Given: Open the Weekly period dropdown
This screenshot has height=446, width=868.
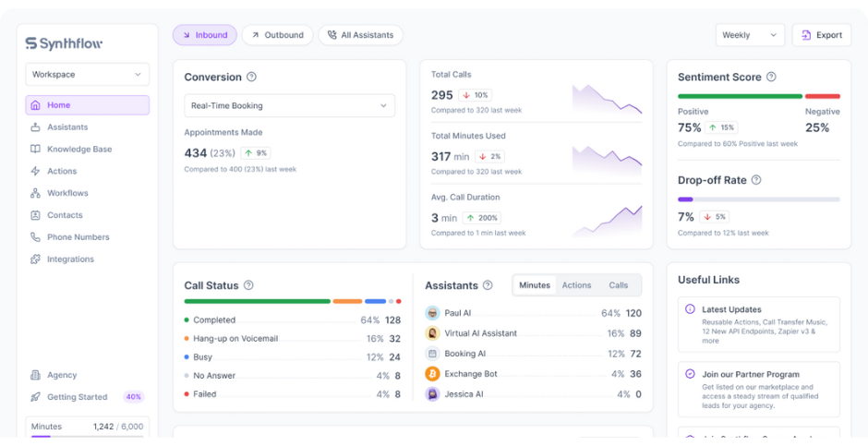Looking at the screenshot, I should pos(750,35).
